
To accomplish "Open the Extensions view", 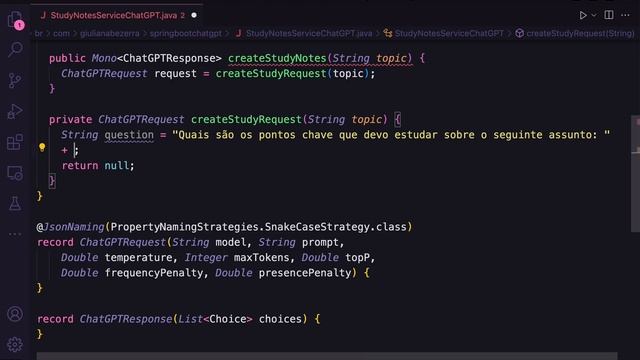I will tap(15, 142).
